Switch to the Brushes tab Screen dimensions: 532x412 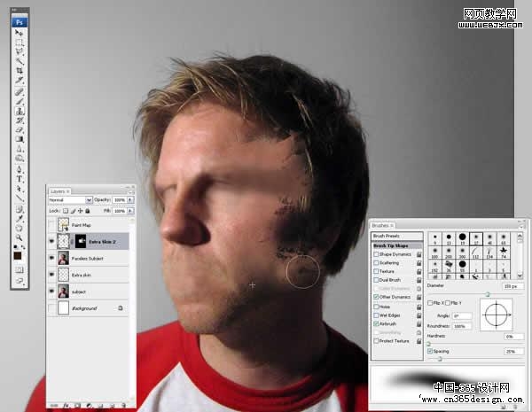[x=382, y=226]
